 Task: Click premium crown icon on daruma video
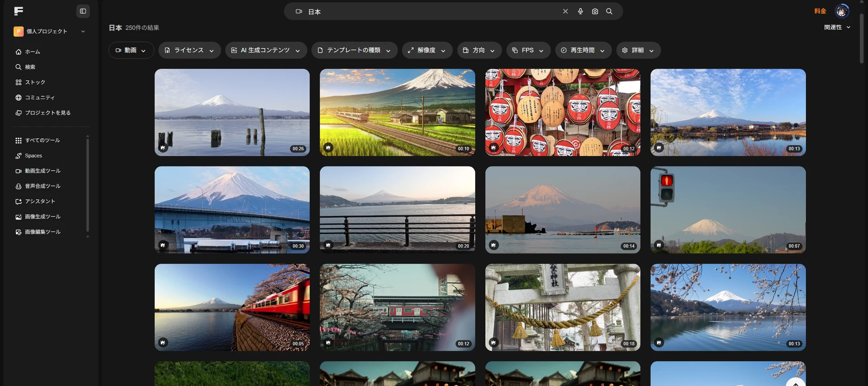494,147
